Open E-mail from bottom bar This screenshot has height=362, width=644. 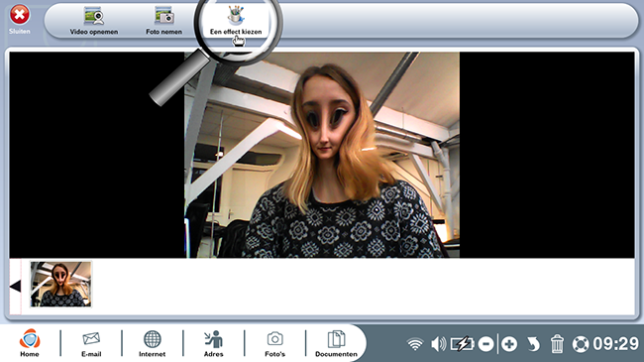coord(91,343)
